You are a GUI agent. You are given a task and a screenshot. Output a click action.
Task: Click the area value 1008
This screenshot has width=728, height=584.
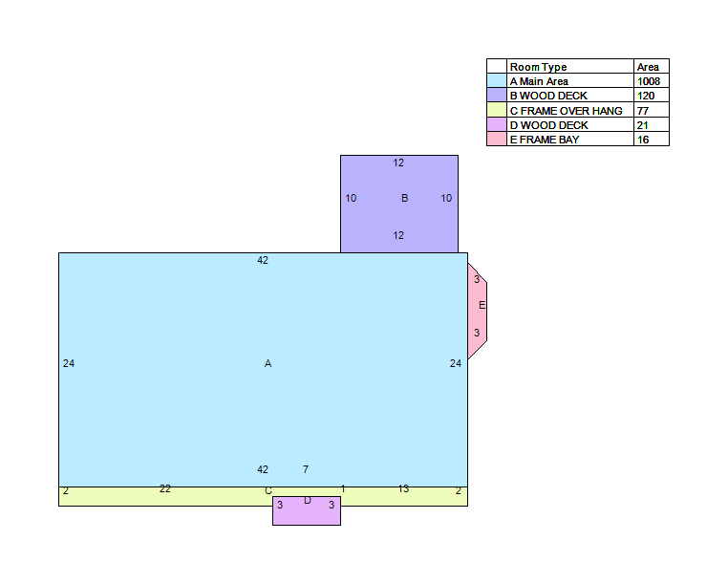pos(648,81)
